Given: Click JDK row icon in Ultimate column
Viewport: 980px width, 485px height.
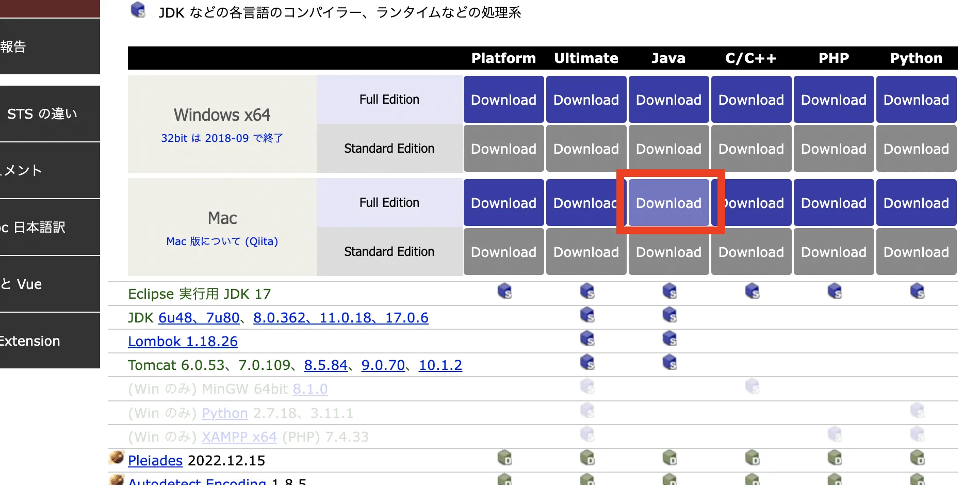Looking at the screenshot, I should coord(587,315).
